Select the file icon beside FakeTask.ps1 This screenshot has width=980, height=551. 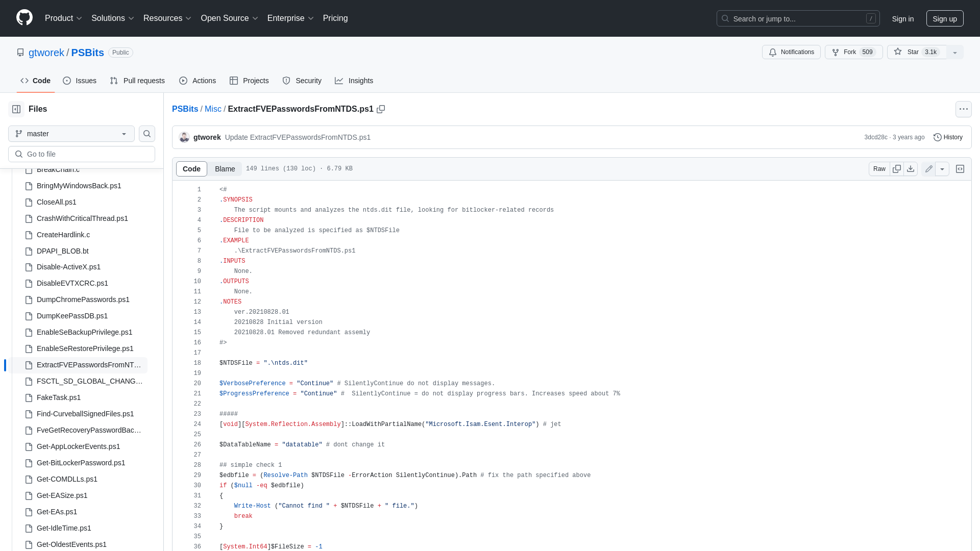coord(29,397)
